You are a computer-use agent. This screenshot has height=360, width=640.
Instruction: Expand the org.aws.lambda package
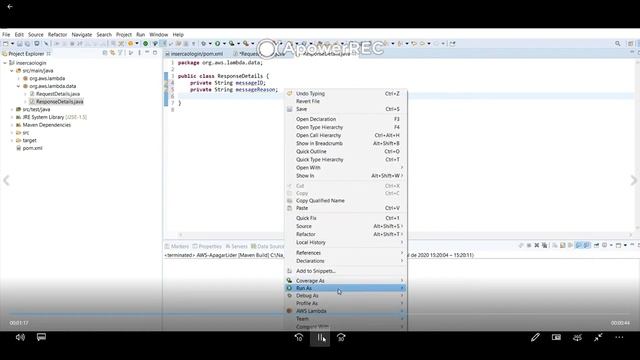click(18, 78)
